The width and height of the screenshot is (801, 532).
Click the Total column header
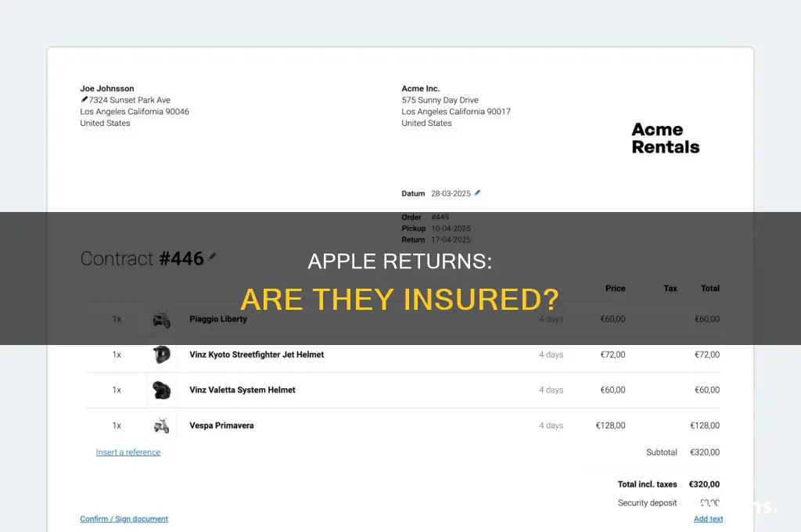point(710,288)
